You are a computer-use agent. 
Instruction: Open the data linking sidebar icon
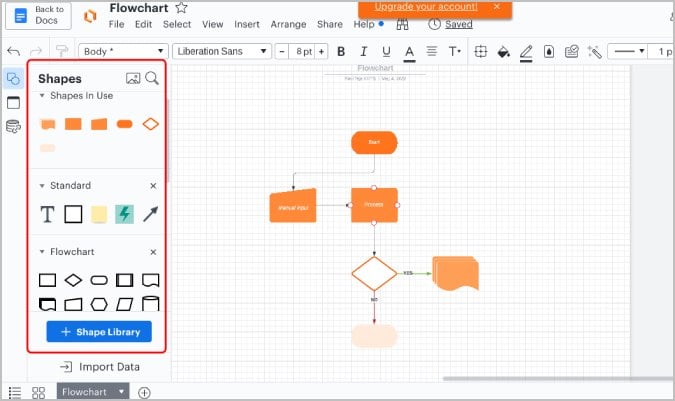click(x=13, y=126)
